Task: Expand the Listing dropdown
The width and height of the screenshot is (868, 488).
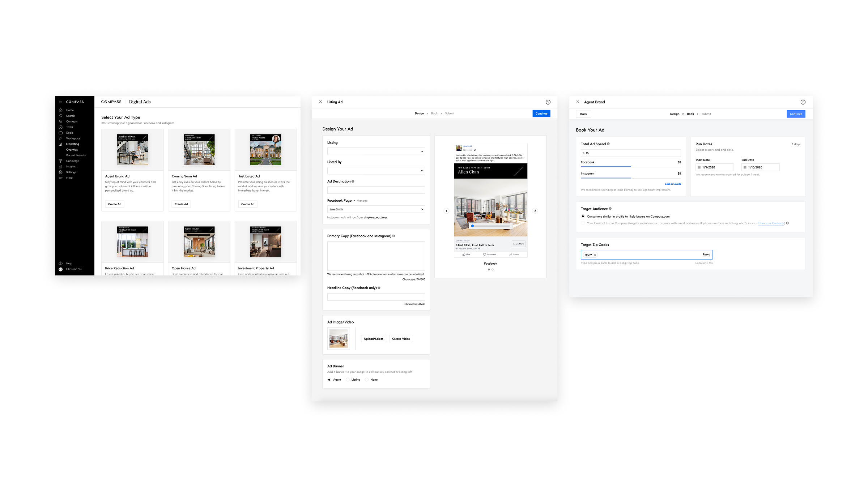Action: (x=376, y=151)
